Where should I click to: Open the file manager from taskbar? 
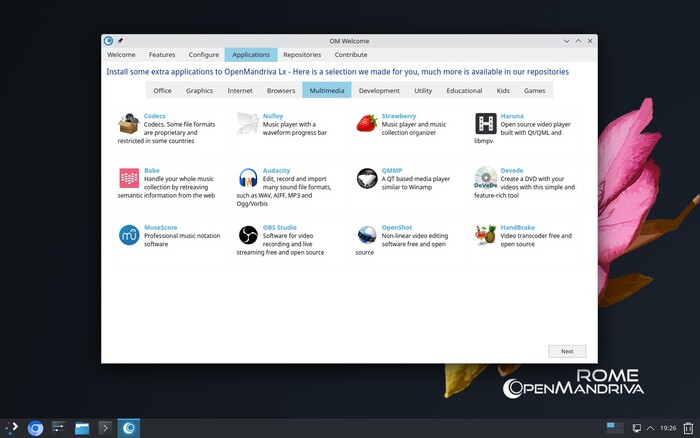pos(82,428)
